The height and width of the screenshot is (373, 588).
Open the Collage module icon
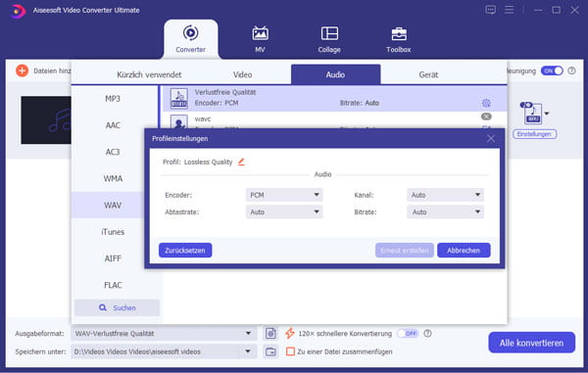point(329,33)
